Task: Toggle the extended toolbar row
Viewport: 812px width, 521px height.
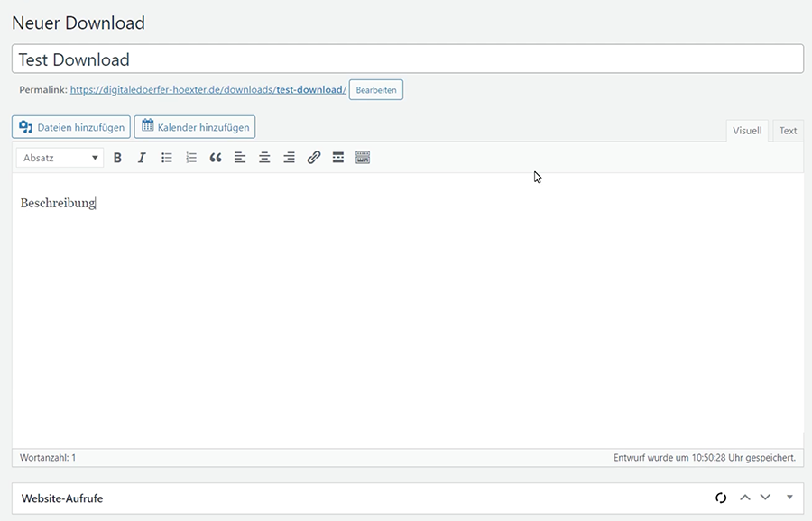Action: pyautogui.click(x=363, y=158)
